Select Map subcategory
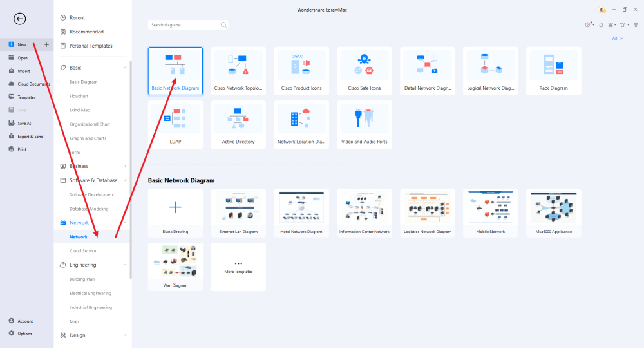The width and height of the screenshot is (644, 349). pyautogui.click(x=74, y=321)
